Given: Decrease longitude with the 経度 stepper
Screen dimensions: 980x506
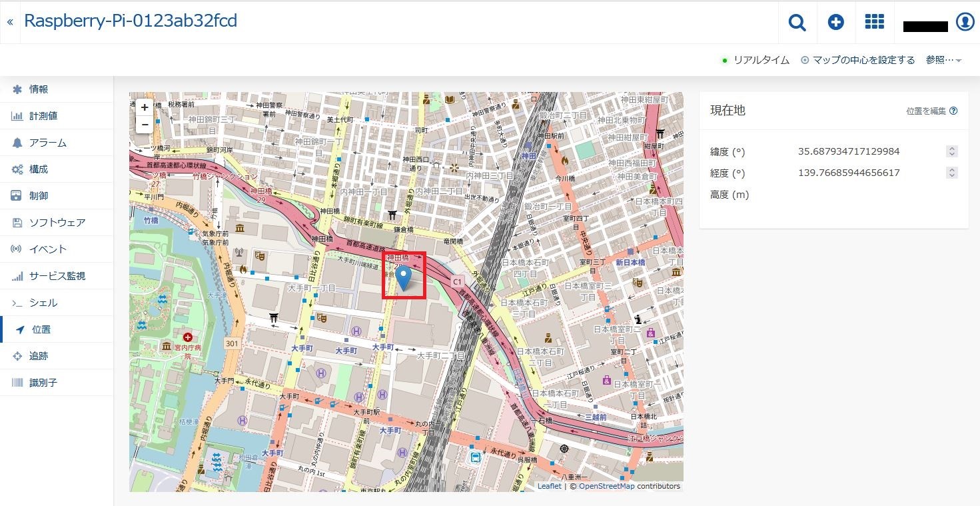Looking at the screenshot, I should point(953,175).
